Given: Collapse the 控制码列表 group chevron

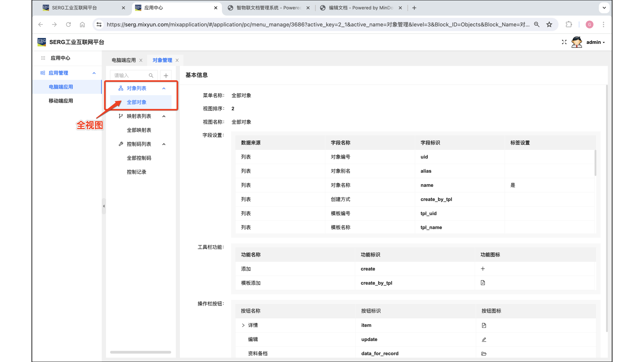Looking at the screenshot, I should tap(164, 144).
